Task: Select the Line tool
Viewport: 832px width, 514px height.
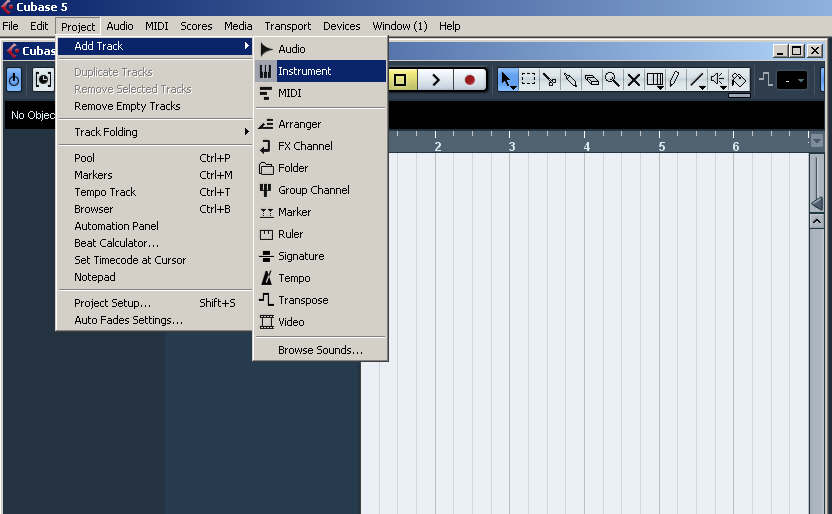Action: (x=696, y=80)
